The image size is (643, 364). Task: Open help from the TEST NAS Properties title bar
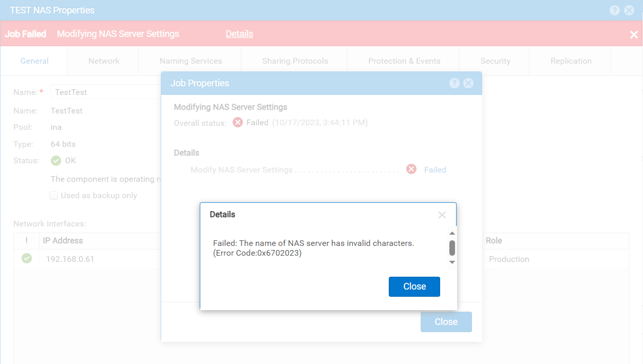click(615, 10)
